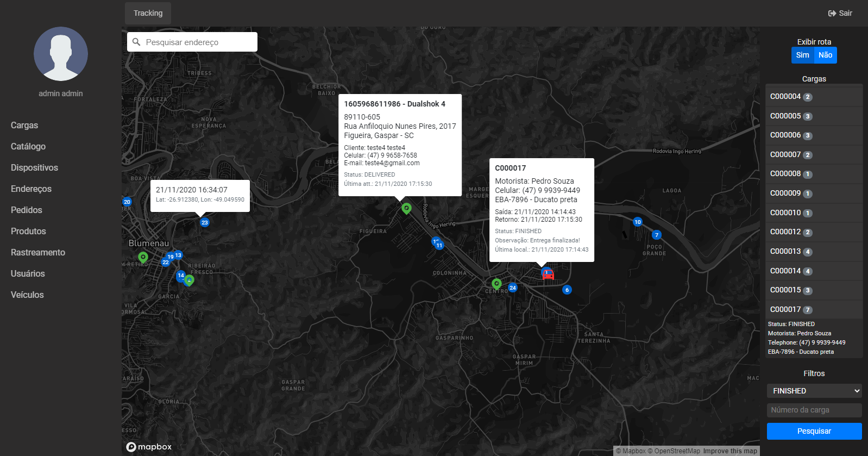Click the red vehicle icon on map

[x=548, y=274]
